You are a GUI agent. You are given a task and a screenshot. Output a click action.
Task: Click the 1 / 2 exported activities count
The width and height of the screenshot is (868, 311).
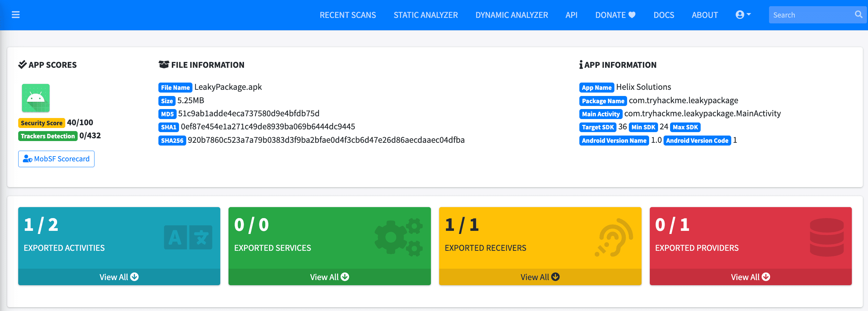click(41, 225)
